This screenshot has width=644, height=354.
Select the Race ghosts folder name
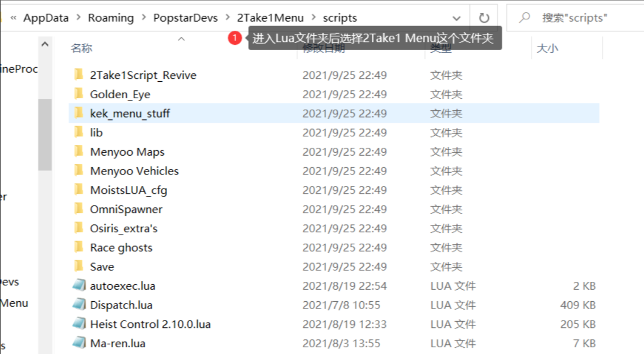tap(121, 248)
